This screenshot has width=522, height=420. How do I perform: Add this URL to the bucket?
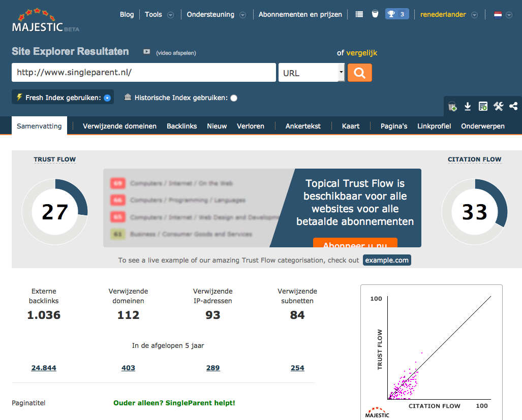(x=452, y=107)
